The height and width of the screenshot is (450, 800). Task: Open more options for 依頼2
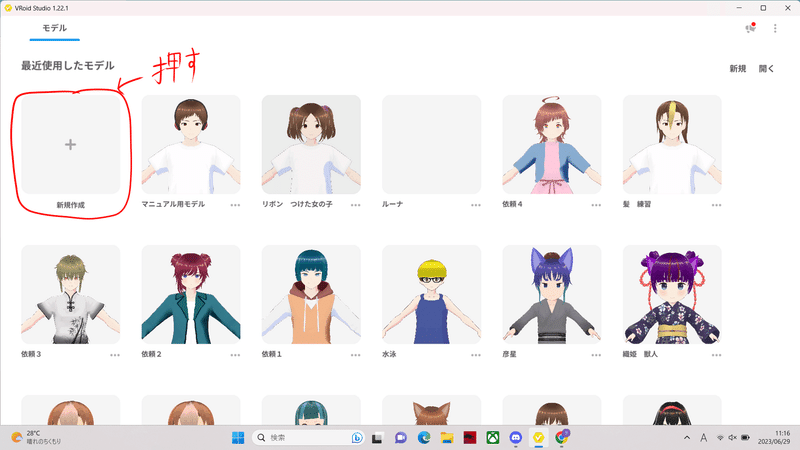point(235,355)
